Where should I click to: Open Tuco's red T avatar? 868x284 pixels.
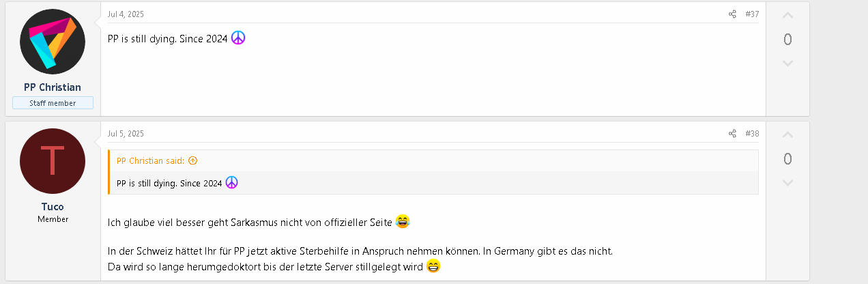pos(53,161)
